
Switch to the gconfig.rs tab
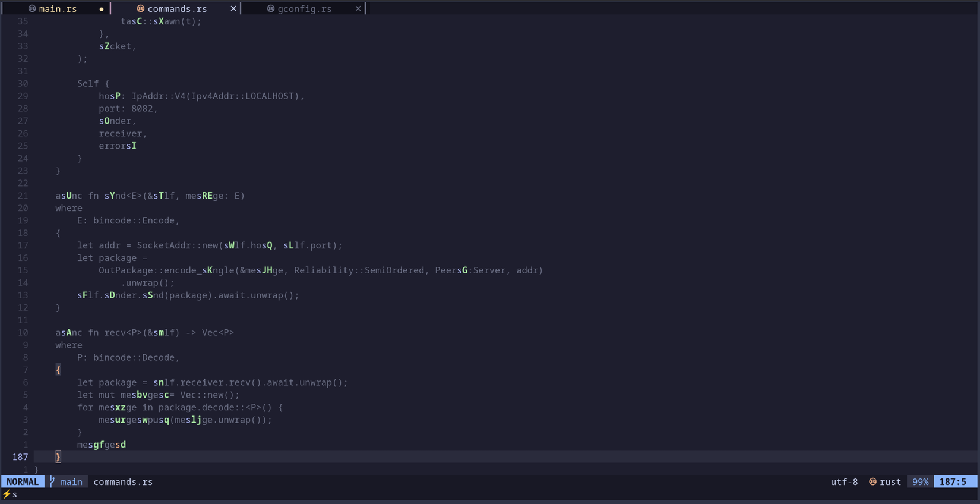(x=304, y=8)
